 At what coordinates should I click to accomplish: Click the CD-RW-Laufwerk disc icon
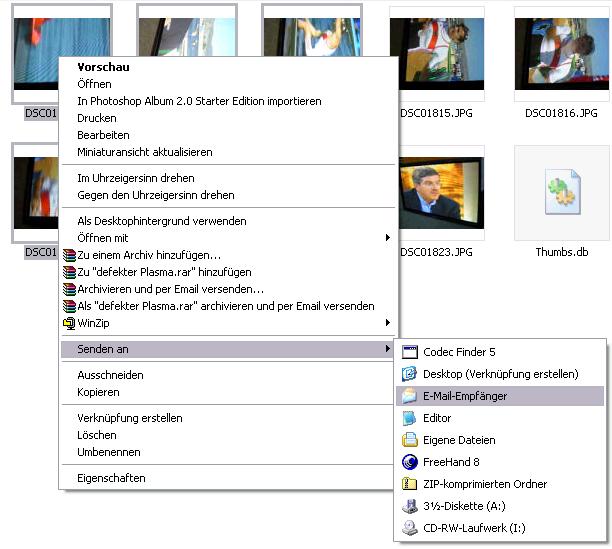409,528
